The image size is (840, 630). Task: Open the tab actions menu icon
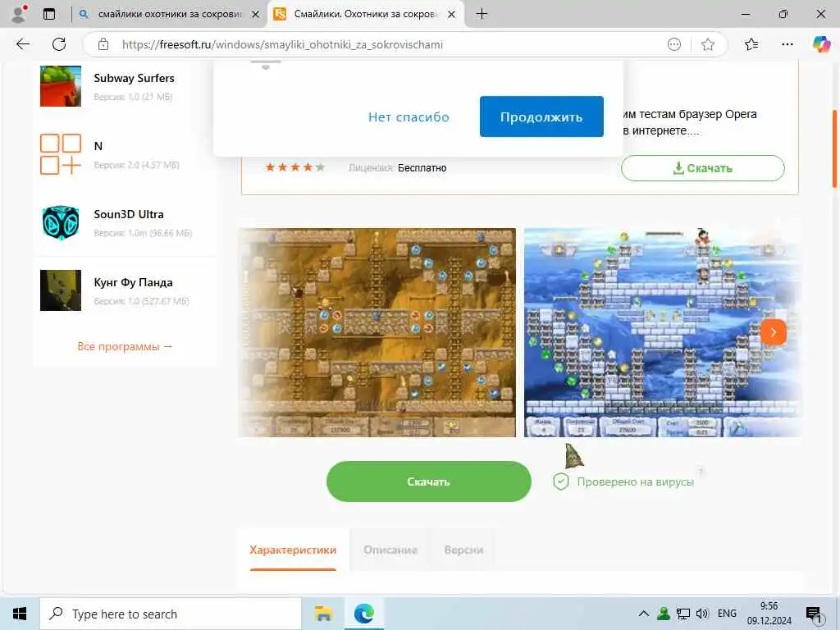point(49,14)
